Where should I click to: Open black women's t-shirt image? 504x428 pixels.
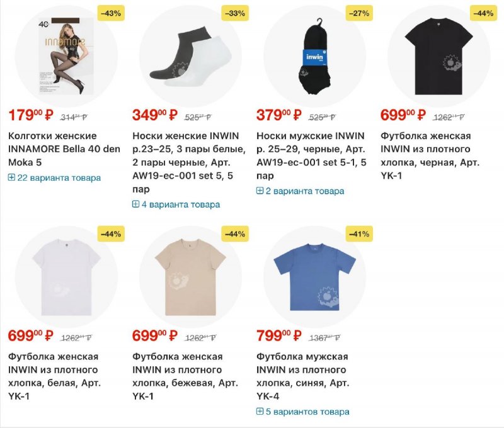tap(439, 55)
